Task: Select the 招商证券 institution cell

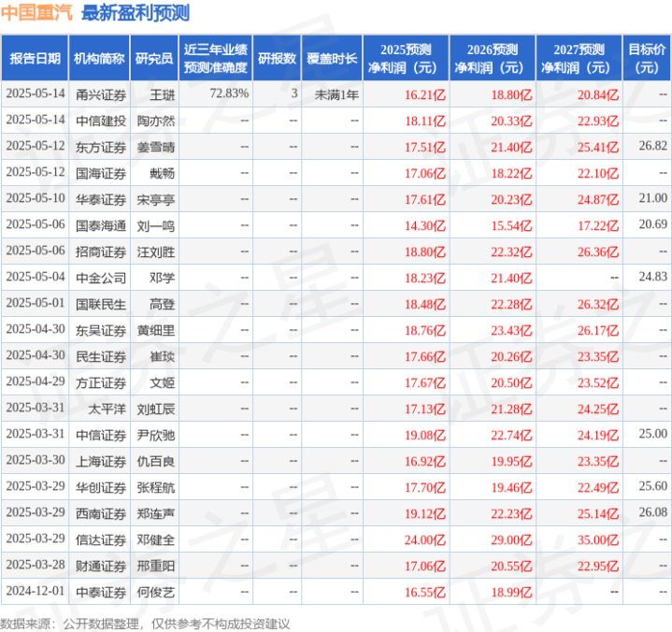Action: pyautogui.click(x=101, y=251)
